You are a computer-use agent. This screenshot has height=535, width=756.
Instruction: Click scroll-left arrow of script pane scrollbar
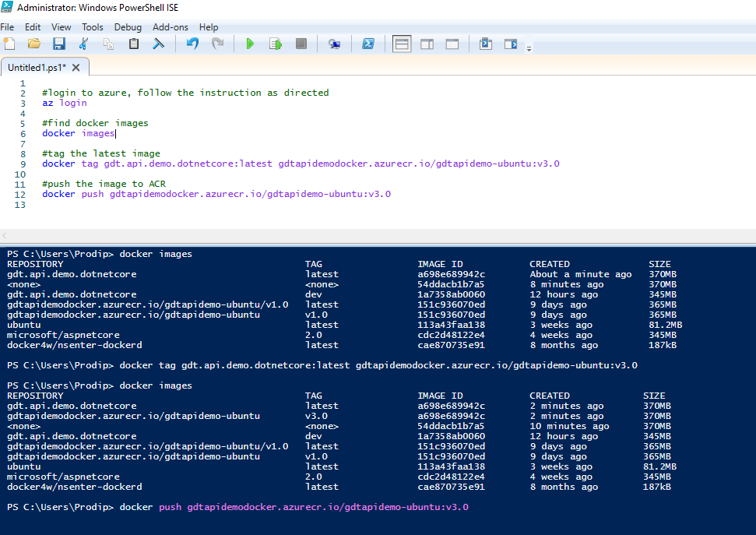(5, 235)
